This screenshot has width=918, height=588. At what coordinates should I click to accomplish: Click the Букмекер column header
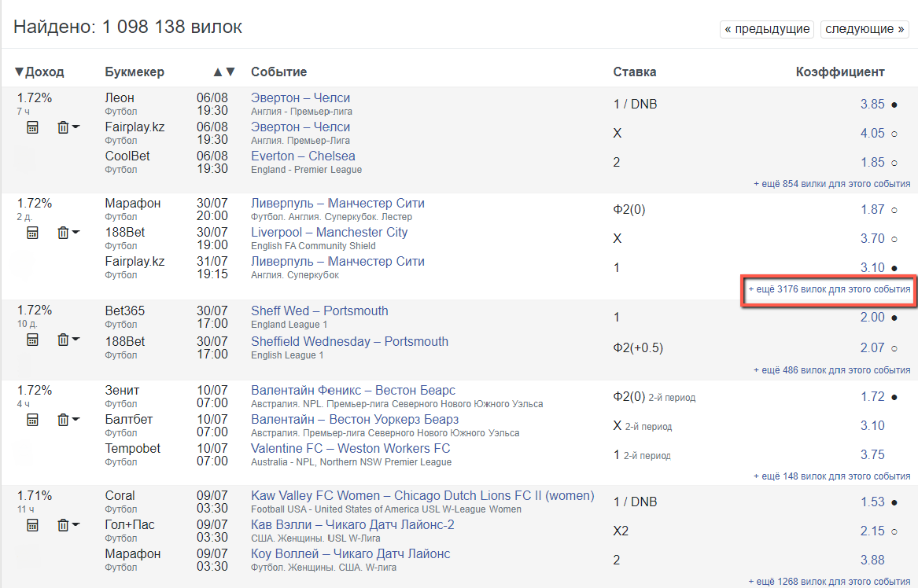point(135,72)
